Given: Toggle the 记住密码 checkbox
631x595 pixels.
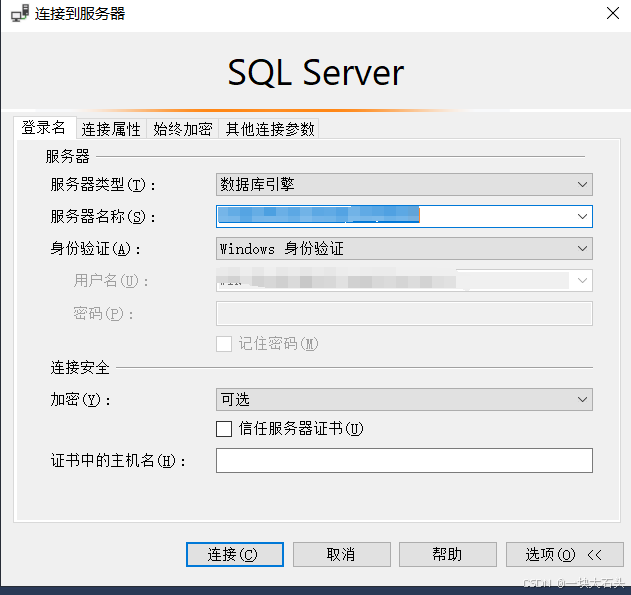Looking at the screenshot, I should 224,344.
